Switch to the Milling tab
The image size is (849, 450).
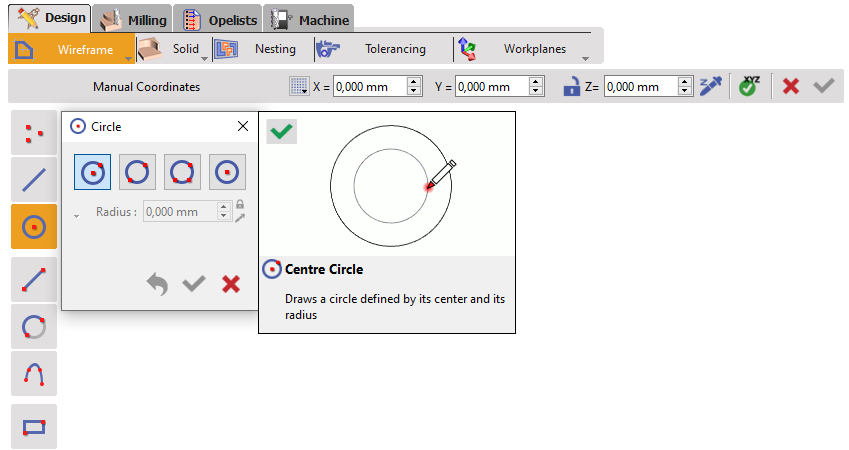pos(133,20)
